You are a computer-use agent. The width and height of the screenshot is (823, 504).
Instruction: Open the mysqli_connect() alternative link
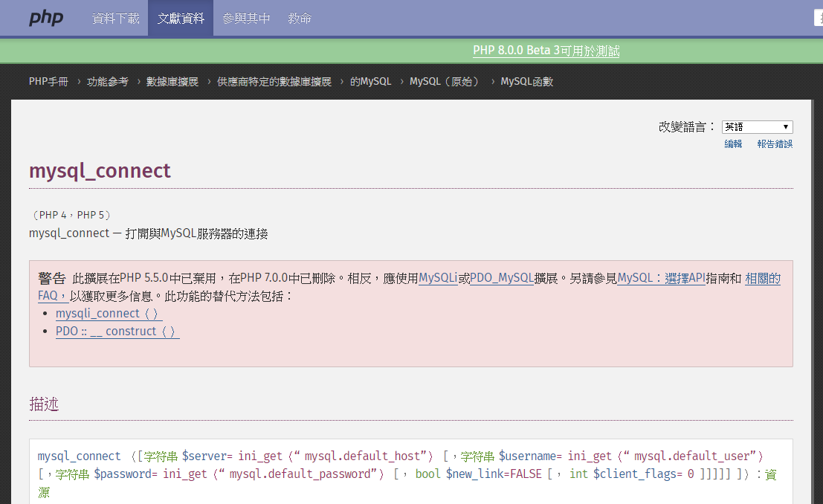coord(109,314)
